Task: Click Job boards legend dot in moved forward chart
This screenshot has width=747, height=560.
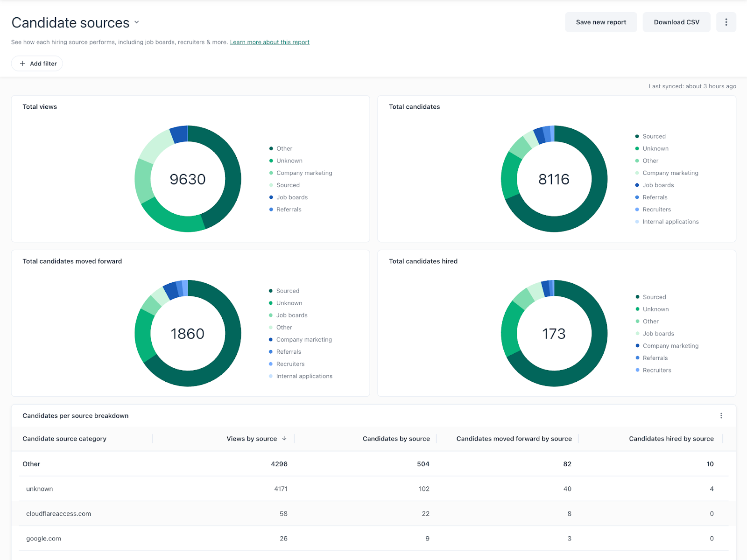Action: (271, 315)
